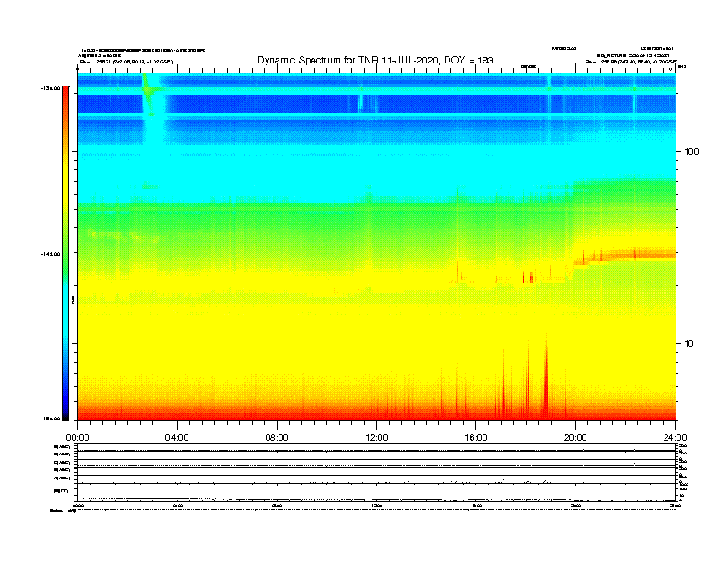728x563 pixels.
Task: Click the '08:00' time axis label
Action: (x=277, y=438)
